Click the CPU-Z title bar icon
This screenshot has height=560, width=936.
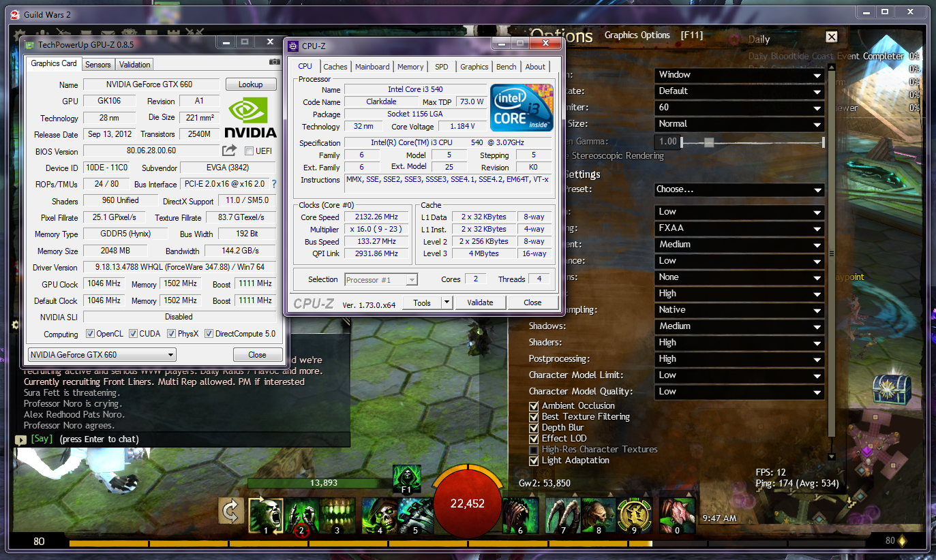[x=293, y=46]
